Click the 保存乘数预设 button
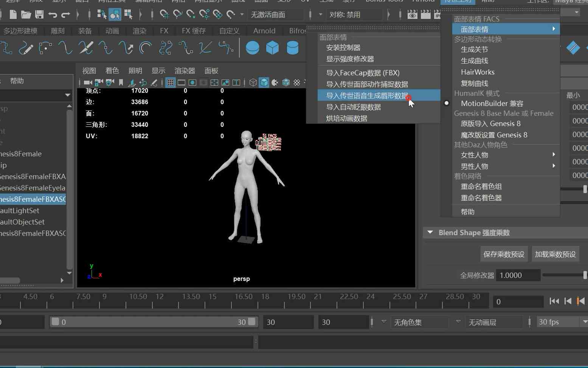The height and width of the screenshot is (368, 588). click(504, 254)
